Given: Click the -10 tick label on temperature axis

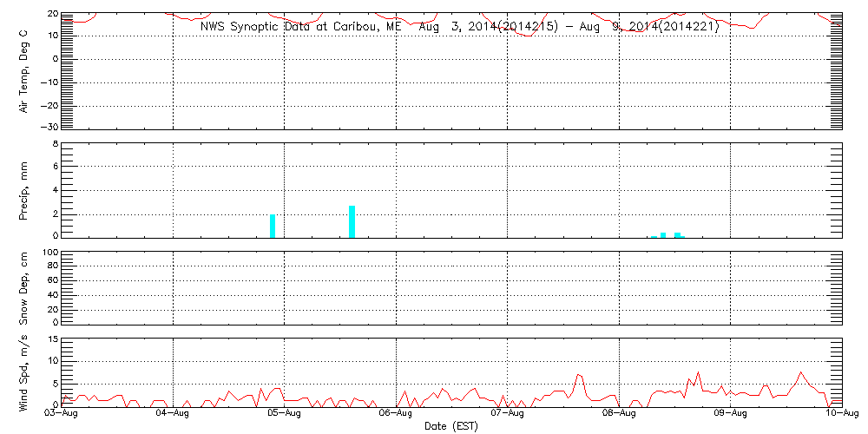Looking at the screenshot, I should pyautogui.click(x=48, y=82).
